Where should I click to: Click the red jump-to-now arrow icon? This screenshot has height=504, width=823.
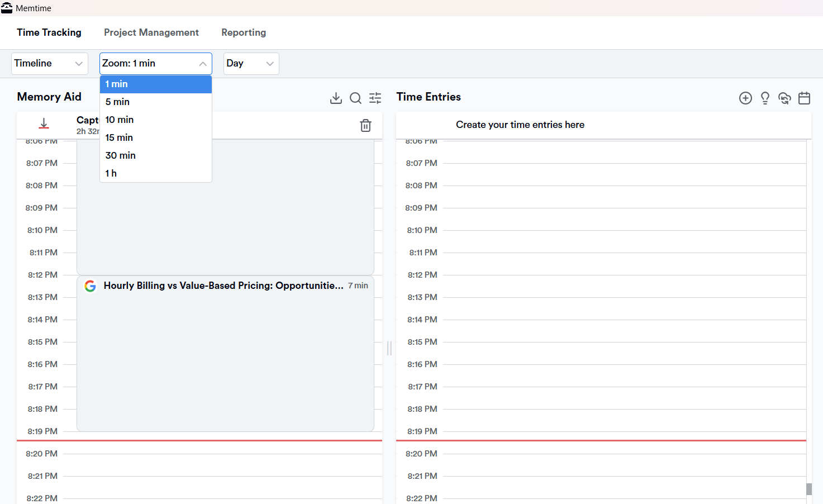tap(44, 123)
